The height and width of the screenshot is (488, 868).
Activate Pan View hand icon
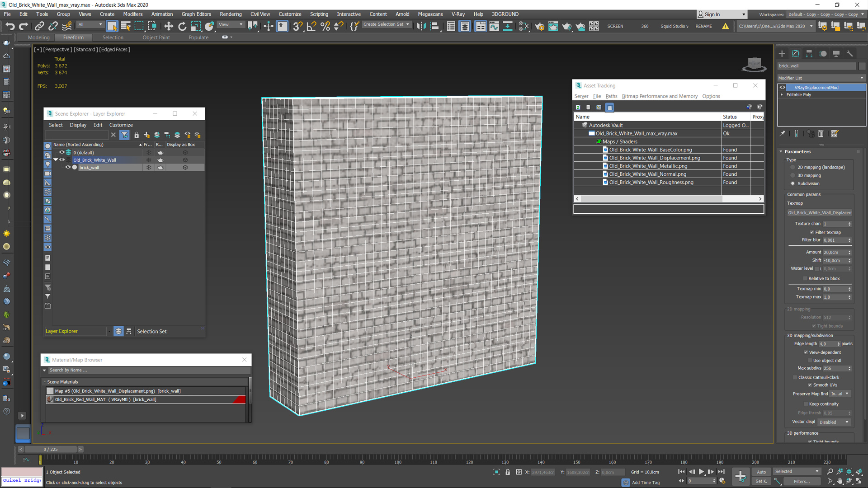click(x=840, y=481)
